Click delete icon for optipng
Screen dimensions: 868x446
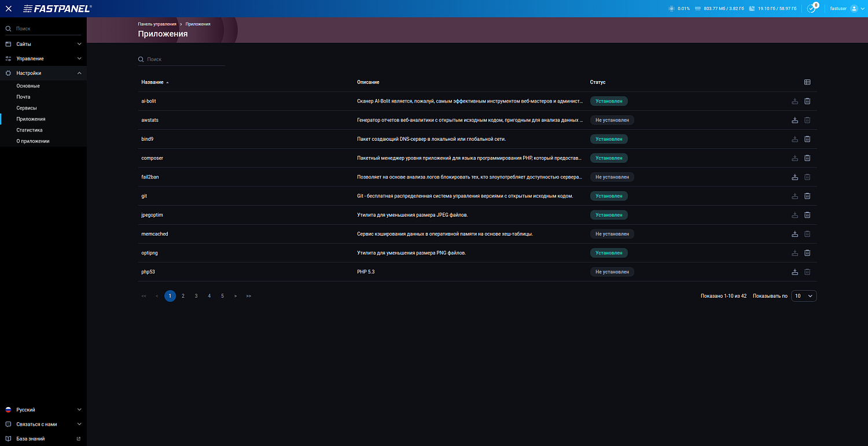(x=807, y=253)
